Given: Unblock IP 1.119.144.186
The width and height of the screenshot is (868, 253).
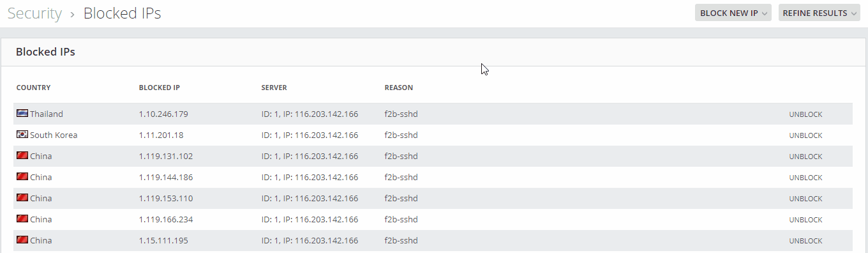Looking at the screenshot, I should pyautogui.click(x=805, y=178).
